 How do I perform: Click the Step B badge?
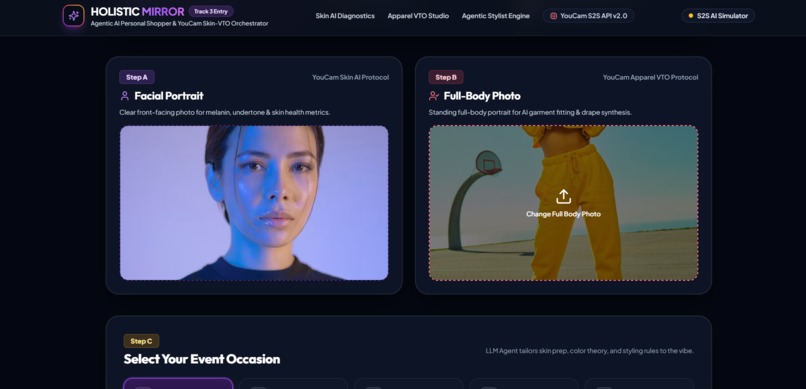[446, 77]
